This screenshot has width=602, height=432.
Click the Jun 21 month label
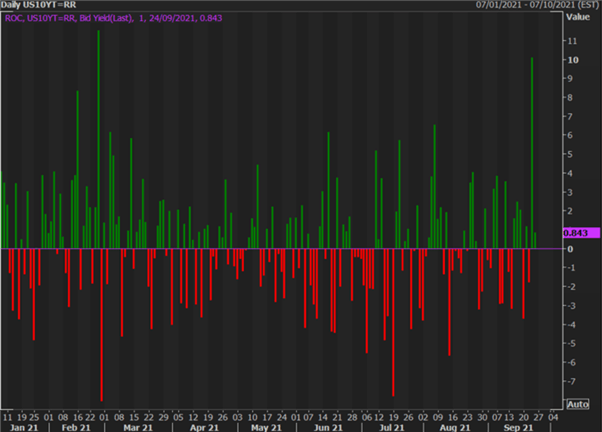tap(328, 427)
